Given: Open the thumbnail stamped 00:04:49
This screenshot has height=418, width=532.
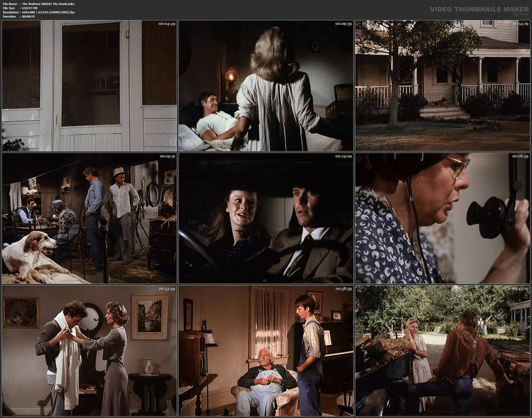Looking at the screenshot, I should (x=89, y=86).
